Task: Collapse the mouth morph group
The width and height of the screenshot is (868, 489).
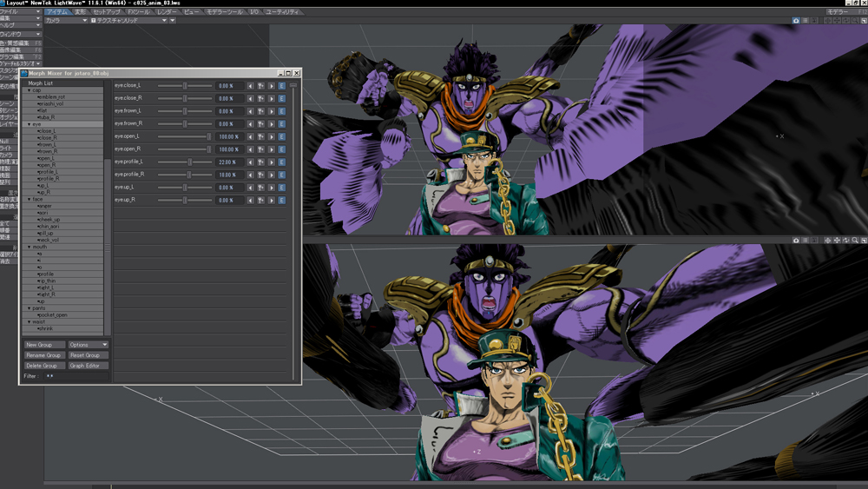Action: tap(28, 247)
